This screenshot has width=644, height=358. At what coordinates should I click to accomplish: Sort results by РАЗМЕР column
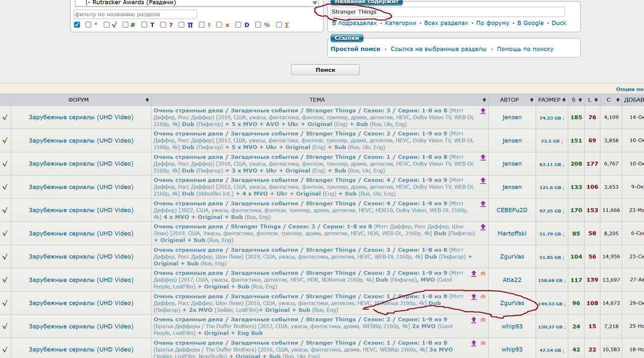552,100
